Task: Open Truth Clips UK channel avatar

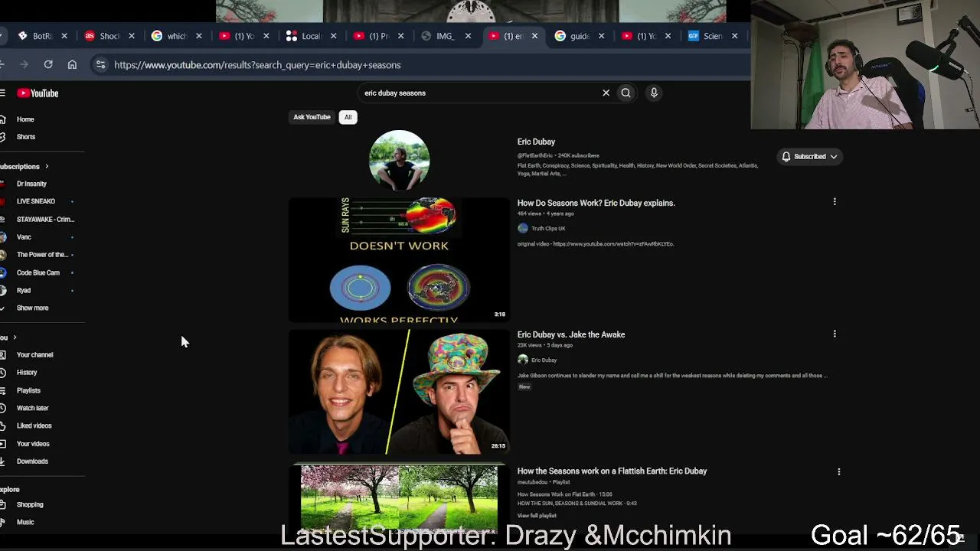Action: [x=523, y=228]
